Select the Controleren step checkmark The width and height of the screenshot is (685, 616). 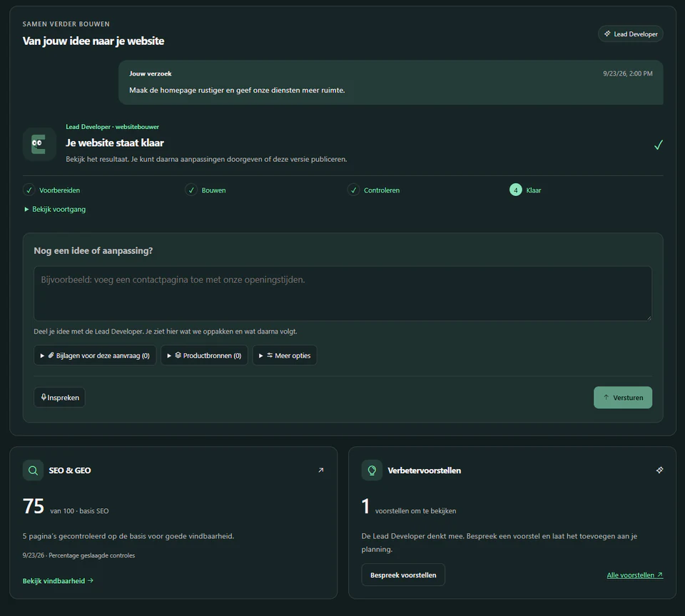click(353, 190)
